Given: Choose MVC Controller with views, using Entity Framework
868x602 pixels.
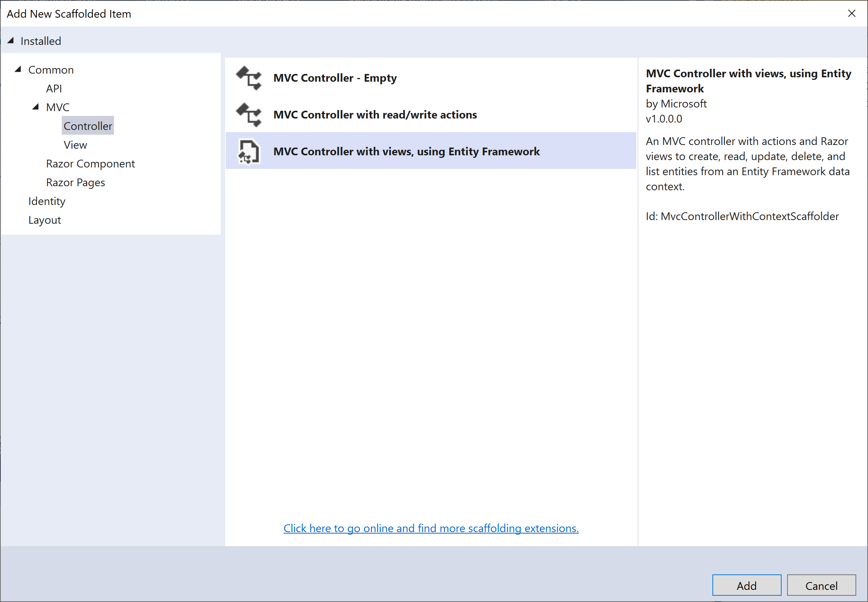Looking at the screenshot, I should pos(406,152).
